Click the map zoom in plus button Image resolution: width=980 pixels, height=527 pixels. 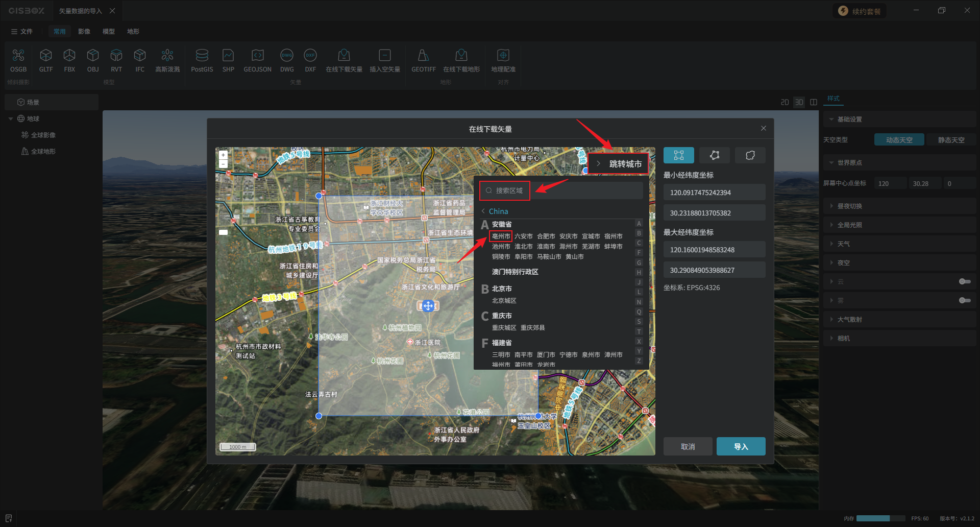pos(223,155)
